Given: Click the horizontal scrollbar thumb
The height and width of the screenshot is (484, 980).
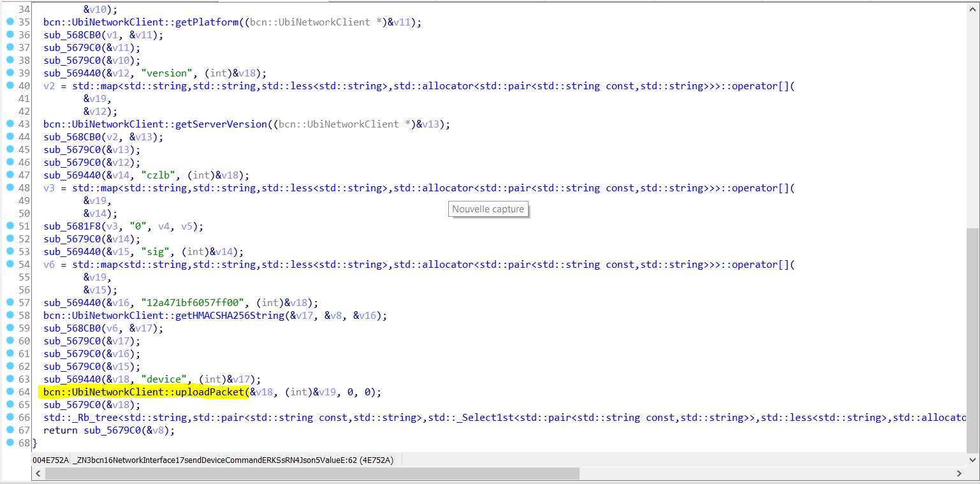Looking at the screenshot, I should click(x=312, y=473).
